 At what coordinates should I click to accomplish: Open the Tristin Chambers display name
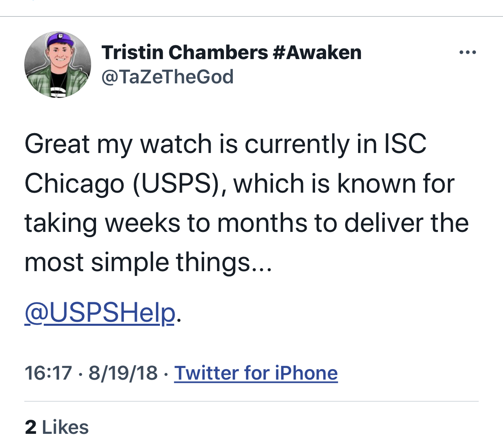185,53
